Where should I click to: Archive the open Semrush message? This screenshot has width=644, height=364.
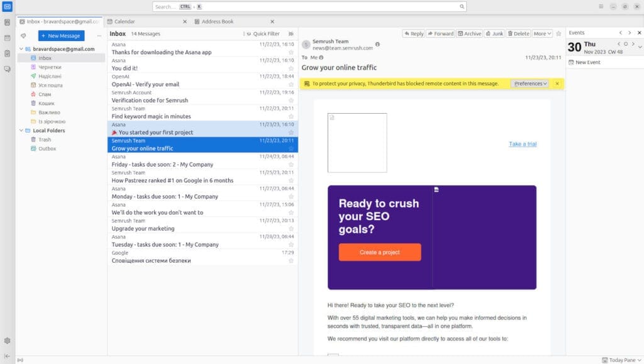(469, 33)
